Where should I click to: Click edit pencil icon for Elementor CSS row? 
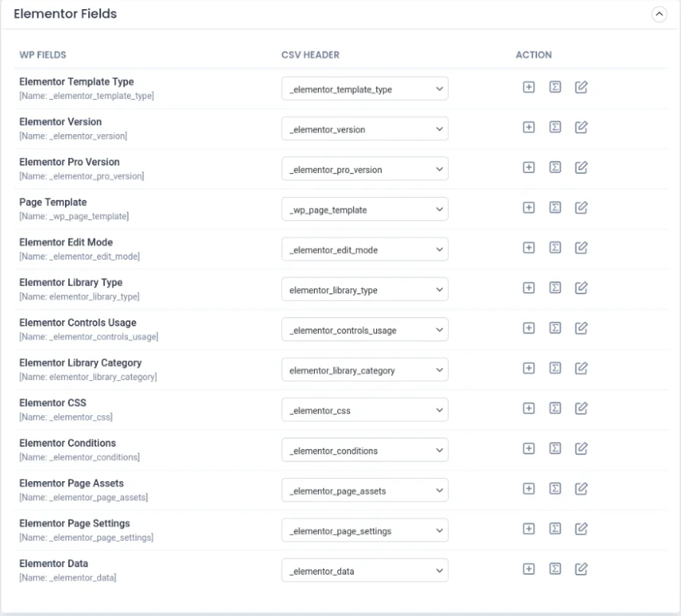581,409
